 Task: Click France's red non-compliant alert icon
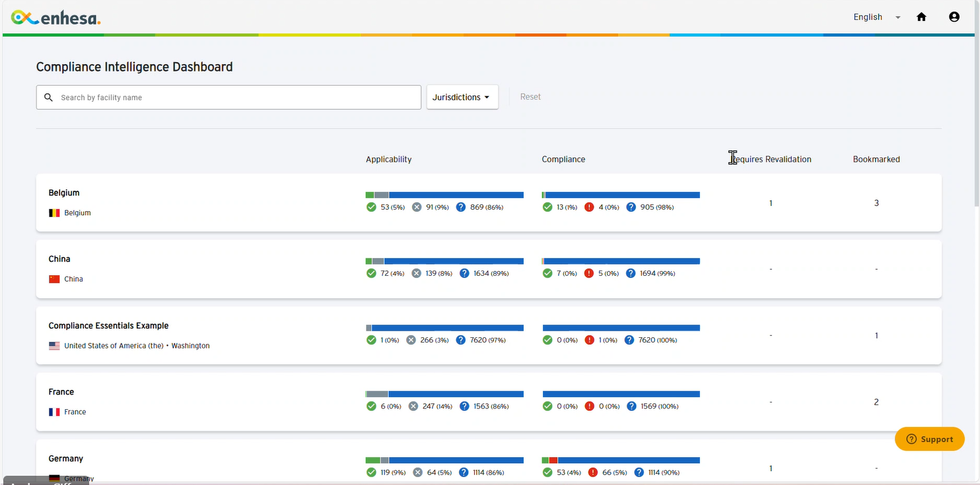point(589,406)
